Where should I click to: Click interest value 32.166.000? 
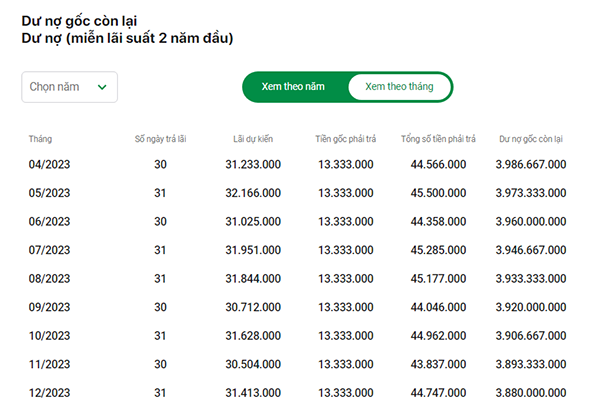(252, 193)
